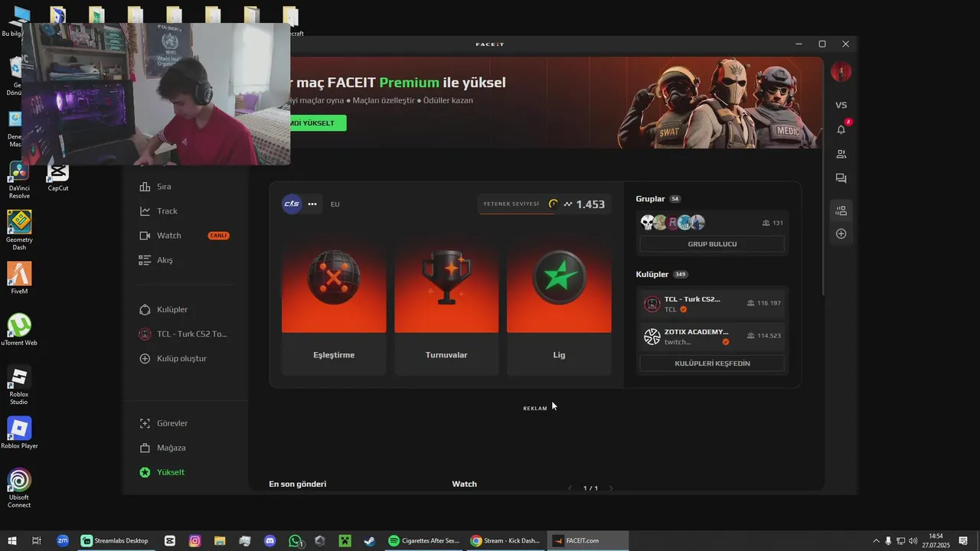Open WhatsApp from the taskbar
This screenshot has width=980, height=551.
[x=296, y=541]
